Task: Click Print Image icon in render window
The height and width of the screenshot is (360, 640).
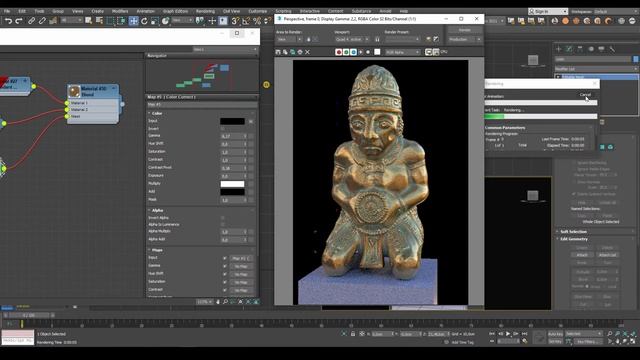Action: (x=300, y=52)
